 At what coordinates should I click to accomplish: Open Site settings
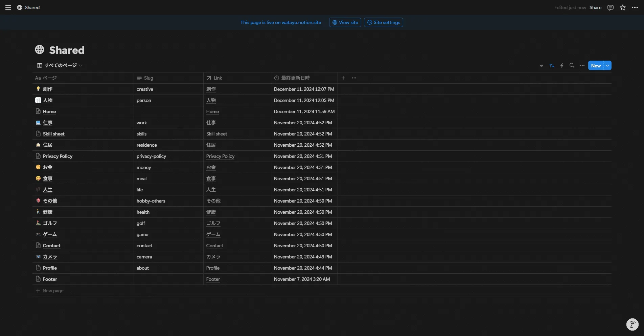[x=384, y=22]
